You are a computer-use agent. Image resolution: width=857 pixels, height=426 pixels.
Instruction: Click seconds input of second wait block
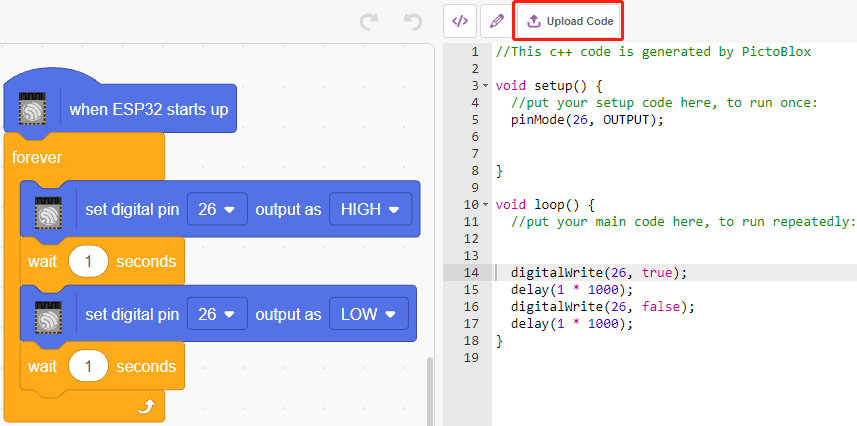click(88, 366)
